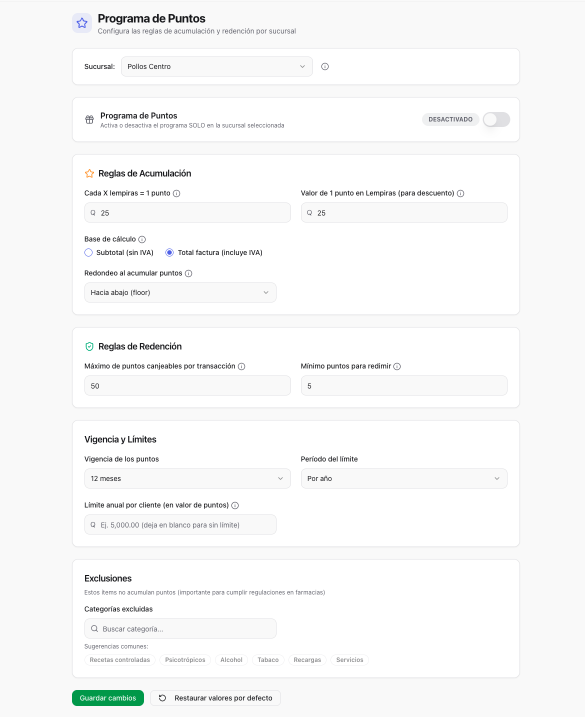Add the Alcohol suggested category chip
585x717 pixels.
tap(231, 660)
